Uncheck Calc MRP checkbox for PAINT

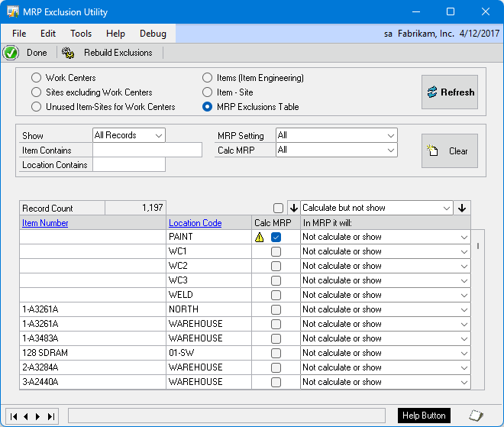276,238
